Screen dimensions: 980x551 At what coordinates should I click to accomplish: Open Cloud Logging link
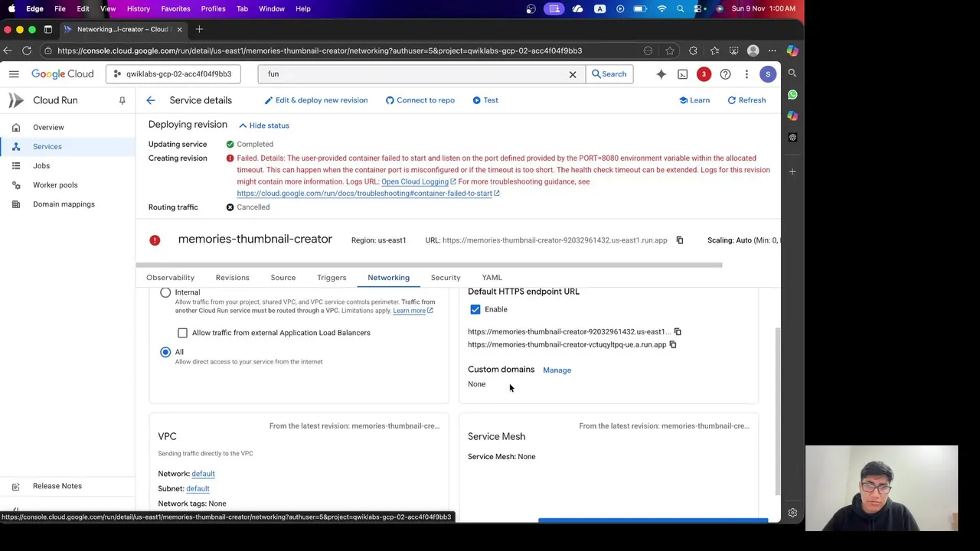[x=419, y=181]
